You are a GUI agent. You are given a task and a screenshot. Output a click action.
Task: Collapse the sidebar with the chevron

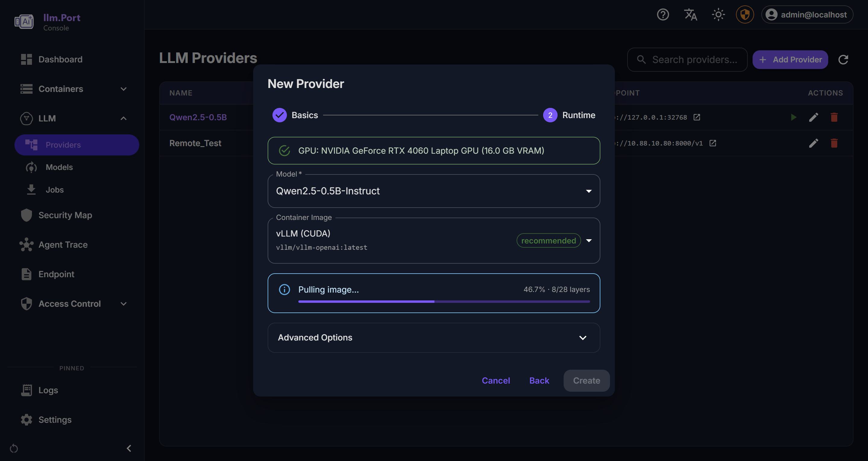tap(129, 448)
